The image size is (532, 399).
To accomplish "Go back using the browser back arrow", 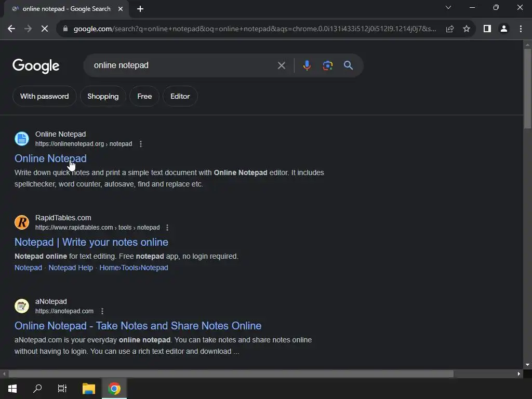I will coord(11,29).
